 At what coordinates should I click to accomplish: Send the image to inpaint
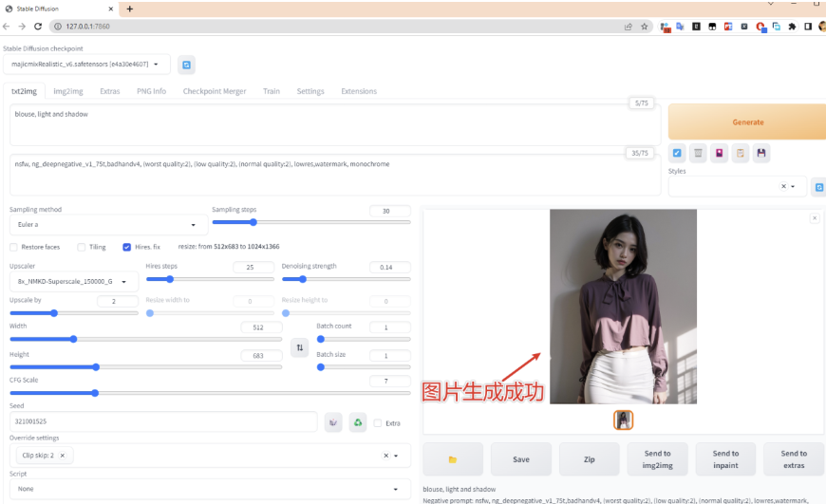(725, 459)
